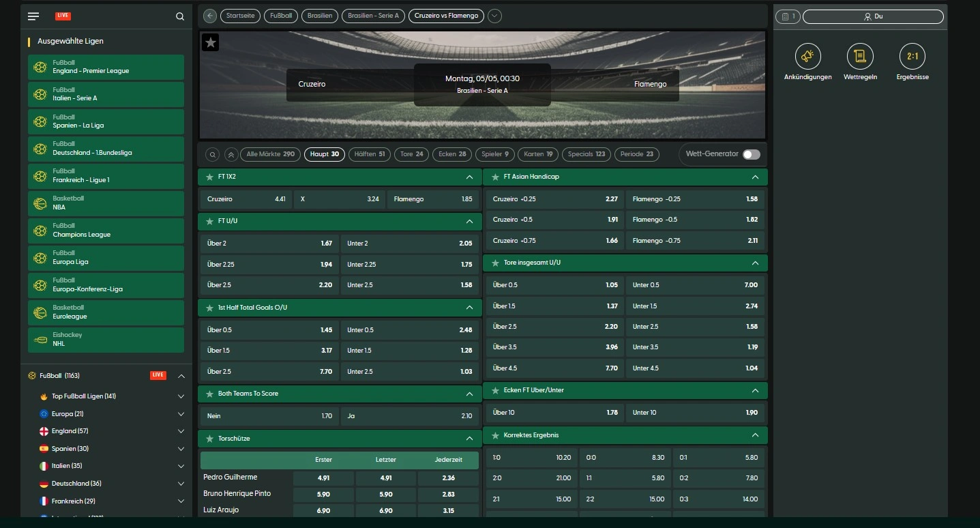Toggle the Wett-Generator switch
The height and width of the screenshot is (528, 980).
pos(751,154)
